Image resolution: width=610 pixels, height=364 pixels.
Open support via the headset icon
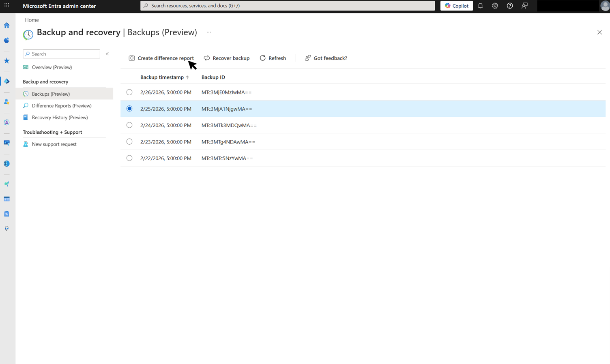tap(6, 228)
